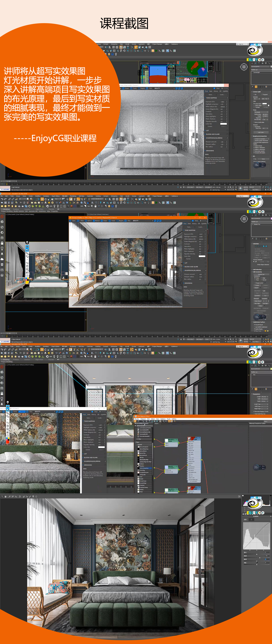Image resolution: width=272 pixels, height=644 pixels.
Task: Click Ctrl+C copy in second screenshot's Corona VFB
Action: (88, 221)
